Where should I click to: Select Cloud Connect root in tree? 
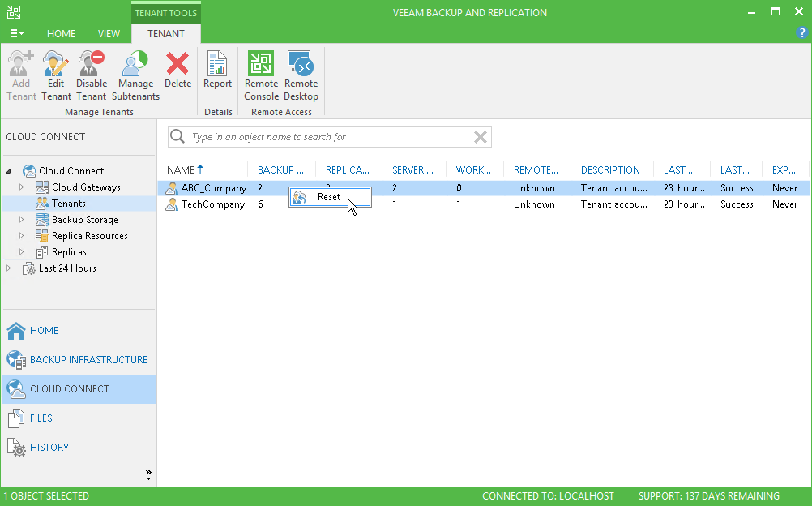pyautogui.click(x=71, y=171)
